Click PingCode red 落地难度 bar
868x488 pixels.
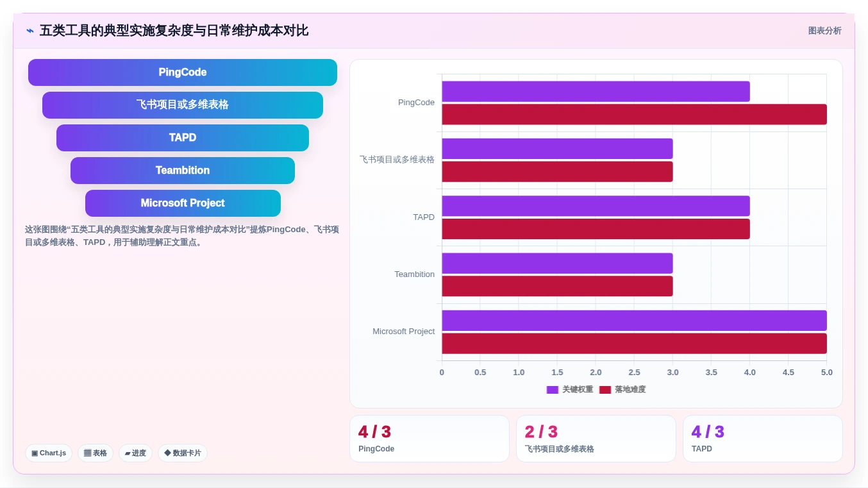click(634, 114)
